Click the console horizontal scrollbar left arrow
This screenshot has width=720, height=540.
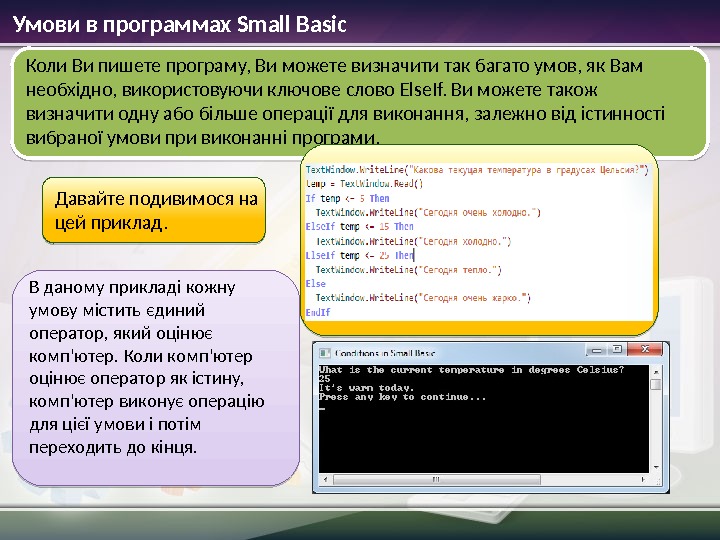click(326, 479)
